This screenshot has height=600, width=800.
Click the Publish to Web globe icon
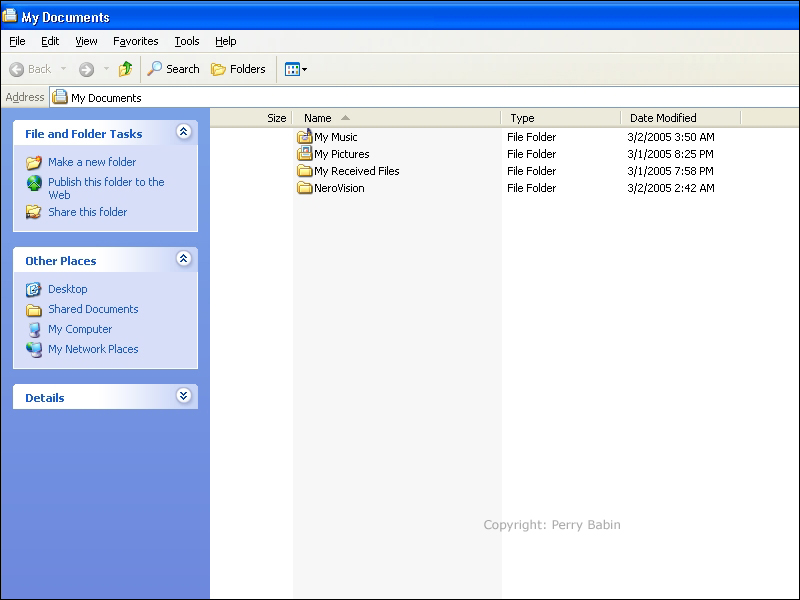[34, 183]
